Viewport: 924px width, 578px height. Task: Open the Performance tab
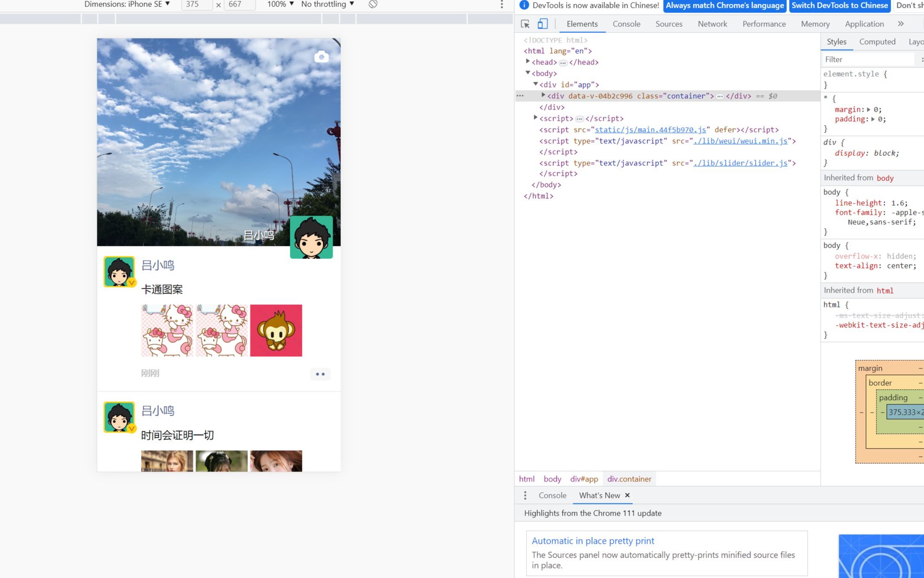pos(764,24)
